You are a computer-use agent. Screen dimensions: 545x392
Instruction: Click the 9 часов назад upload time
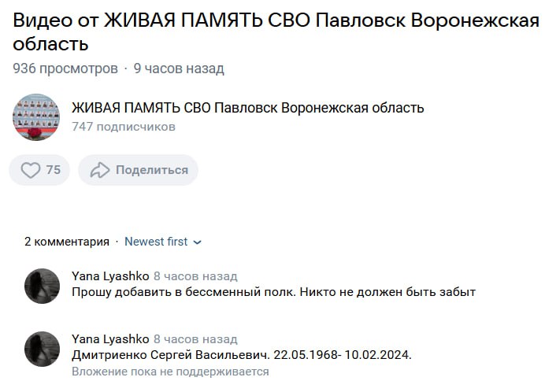[x=179, y=68]
